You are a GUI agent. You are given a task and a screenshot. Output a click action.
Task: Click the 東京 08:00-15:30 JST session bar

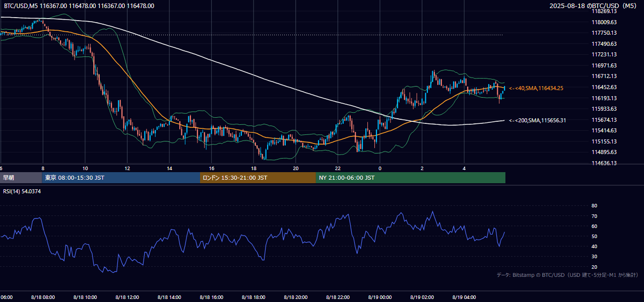pos(121,178)
